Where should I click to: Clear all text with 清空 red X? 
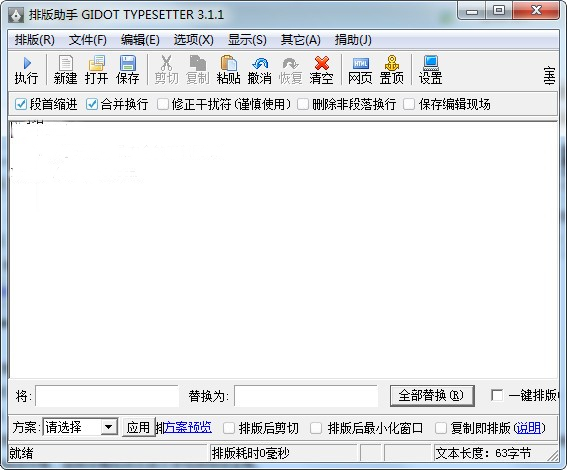[x=321, y=70]
